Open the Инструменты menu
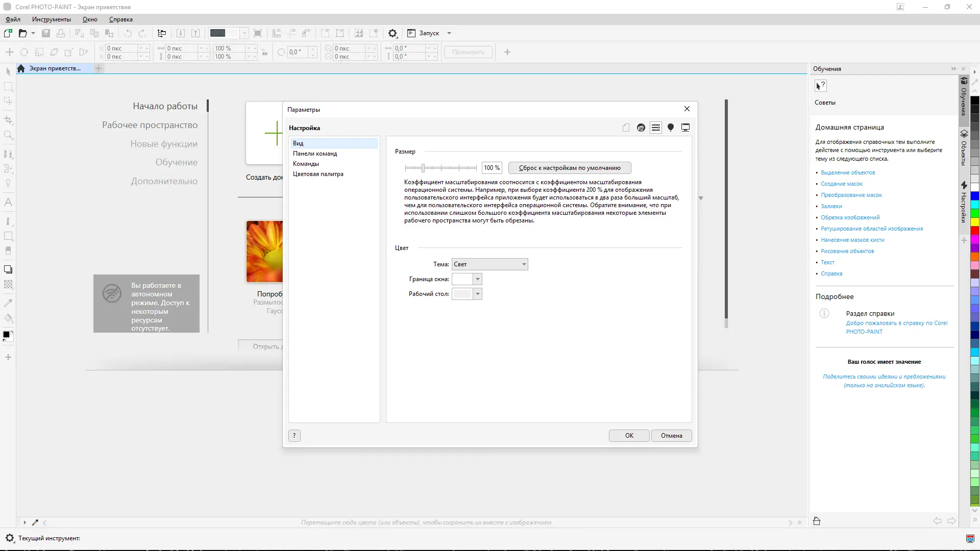980x551 pixels. coord(51,19)
